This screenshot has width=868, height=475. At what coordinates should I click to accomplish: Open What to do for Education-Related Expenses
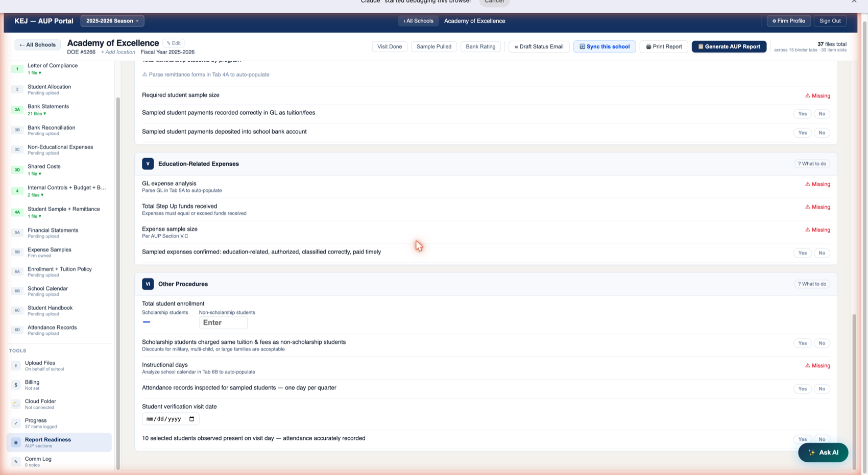812,164
